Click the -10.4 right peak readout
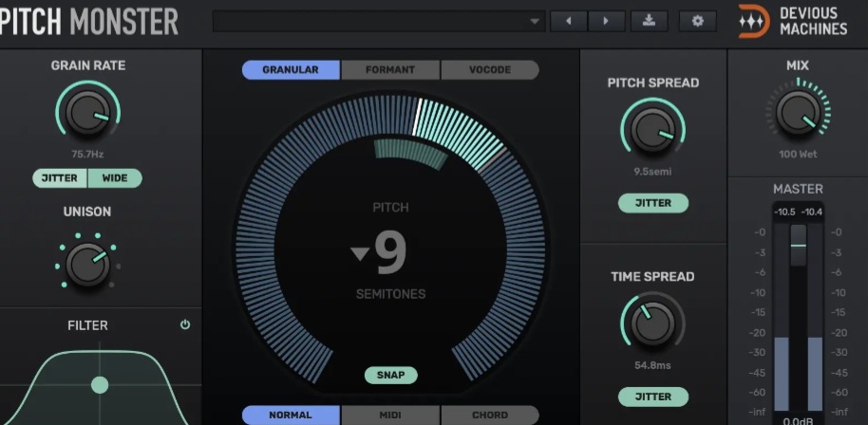The height and width of the screenshot is (425, 868). pyautogui.click(x=811, y=212)
